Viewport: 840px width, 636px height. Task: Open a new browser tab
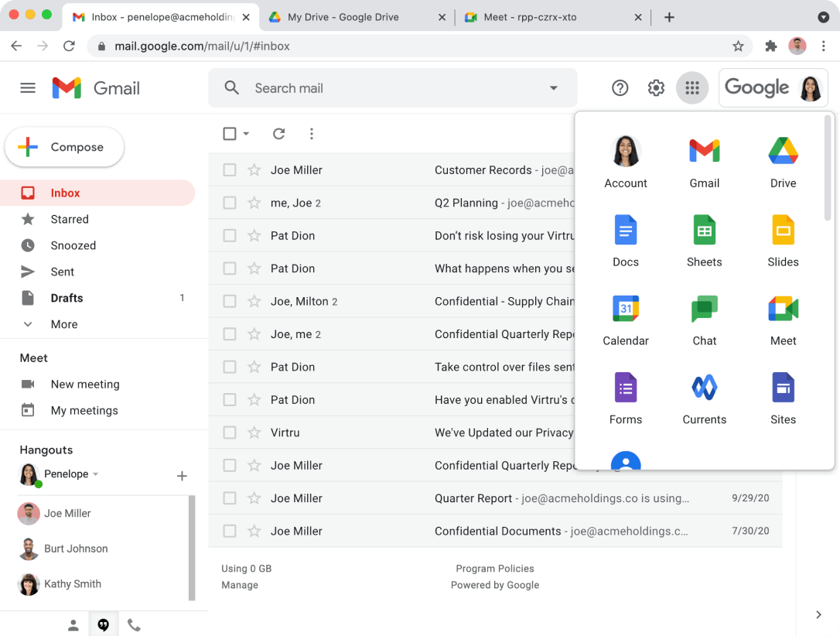click(669, 17)
